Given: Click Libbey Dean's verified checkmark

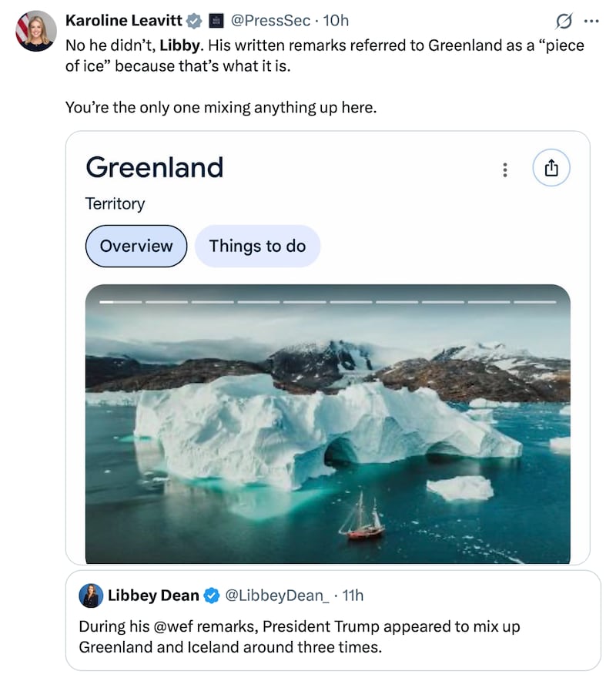Looking at the screenshot, I should click(x=209, y=595).
